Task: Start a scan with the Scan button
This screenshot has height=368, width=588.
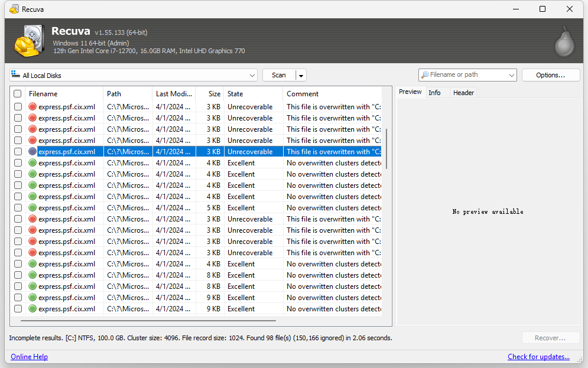Action: tap(278, 76)
